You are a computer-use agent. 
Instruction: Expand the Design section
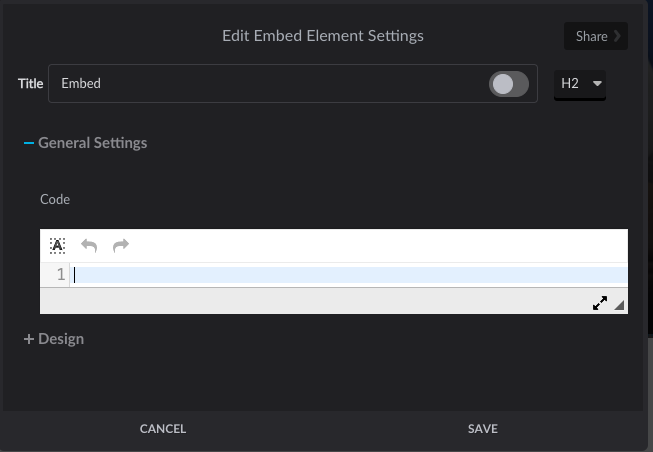pyautogui.click(x=60, y=339)
